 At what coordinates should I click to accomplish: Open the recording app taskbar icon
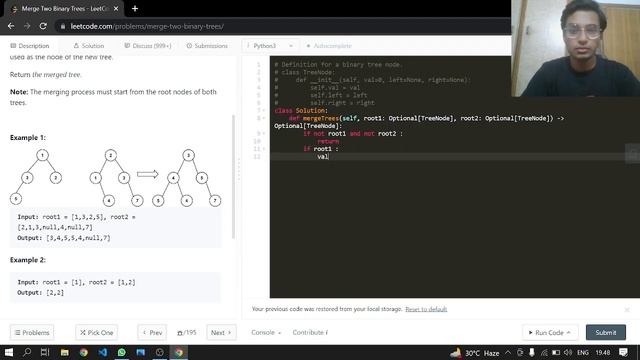160,352
